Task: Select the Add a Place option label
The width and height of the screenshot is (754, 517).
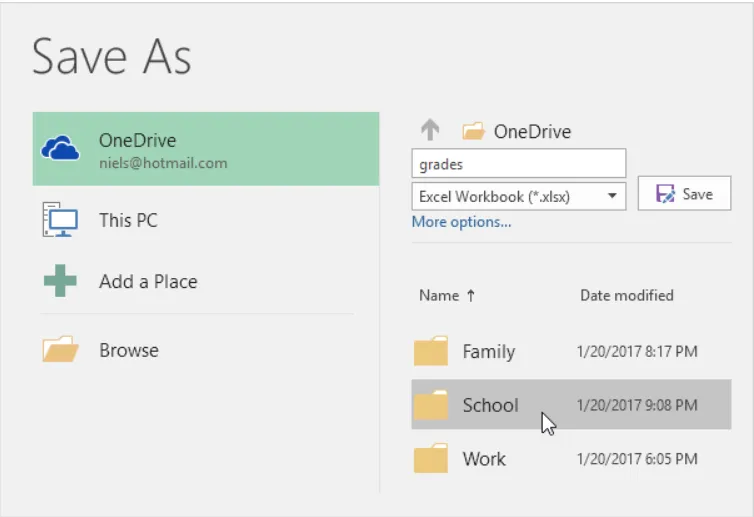Action: pos(148,281)
